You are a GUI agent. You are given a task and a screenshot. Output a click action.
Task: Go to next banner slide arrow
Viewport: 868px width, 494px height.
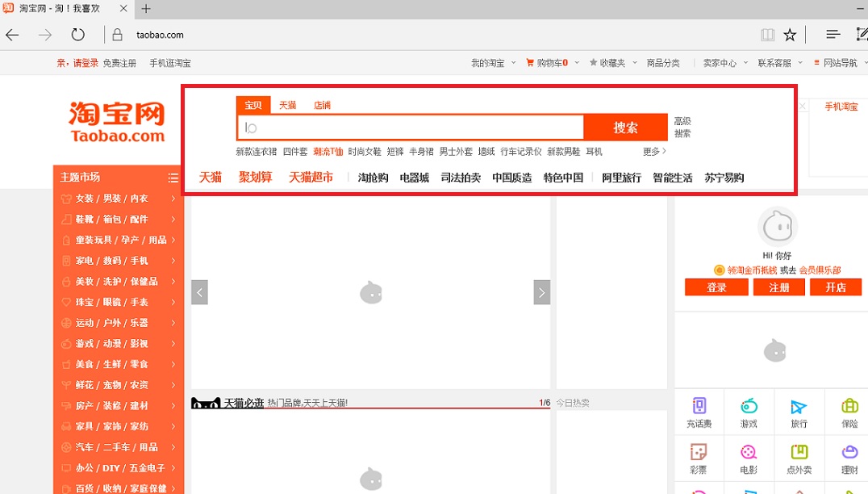point(542,292)
